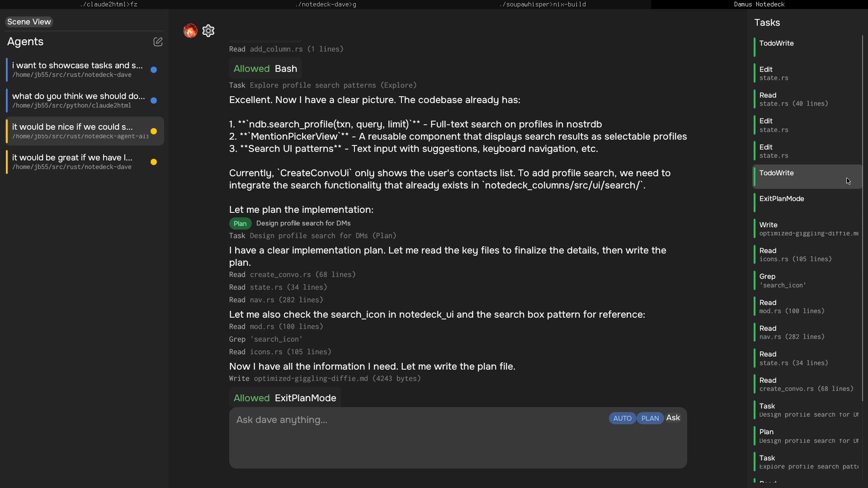Click yellow status dot on notedeck-agent session
This screenshot has height=488, width=868.
click(154, 131)
